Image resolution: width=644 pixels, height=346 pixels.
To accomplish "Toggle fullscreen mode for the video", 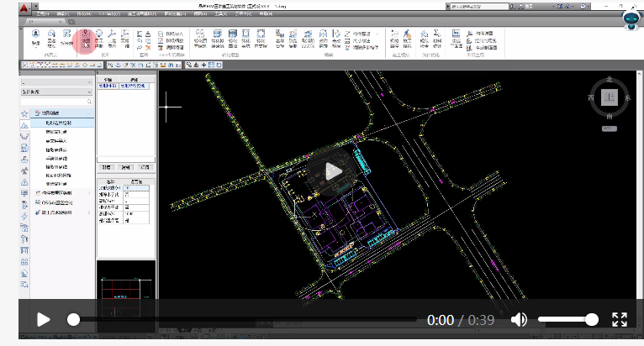I will coord(620,319).
